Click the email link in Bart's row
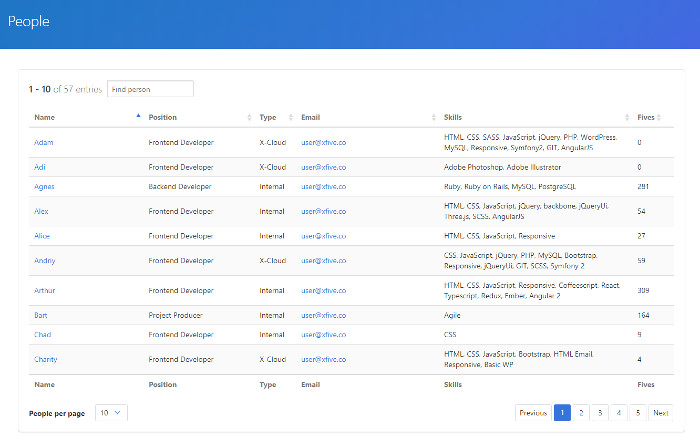The height and width of the screenshot is (438, 700). coord(324,315)
